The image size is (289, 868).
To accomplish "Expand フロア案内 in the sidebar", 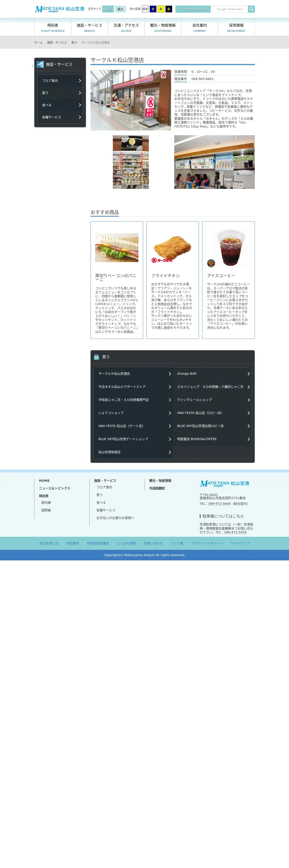I will (60, 81).
